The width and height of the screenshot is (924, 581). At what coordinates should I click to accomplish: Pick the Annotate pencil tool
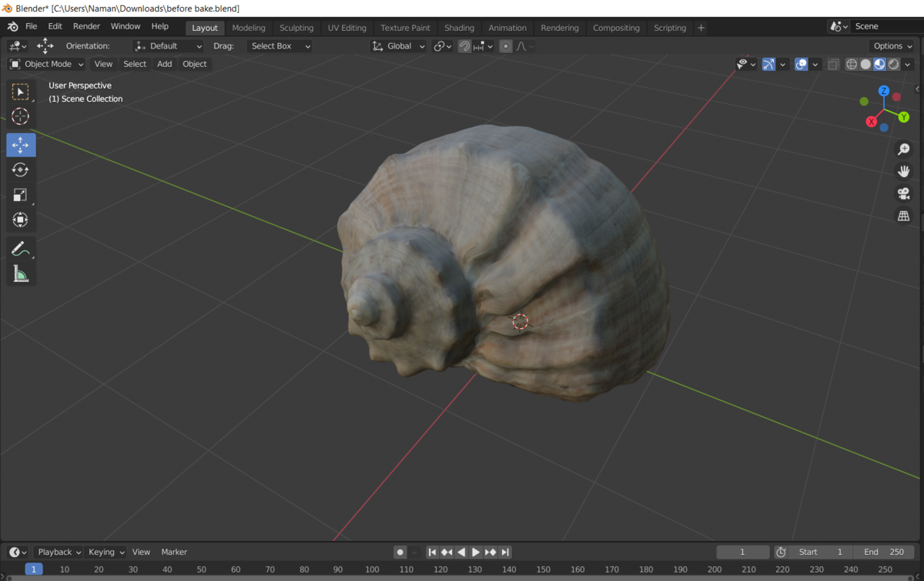point(21,249)
